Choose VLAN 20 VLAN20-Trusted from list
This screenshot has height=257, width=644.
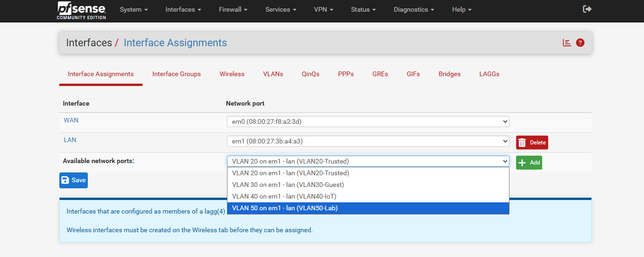click(368, 173)
